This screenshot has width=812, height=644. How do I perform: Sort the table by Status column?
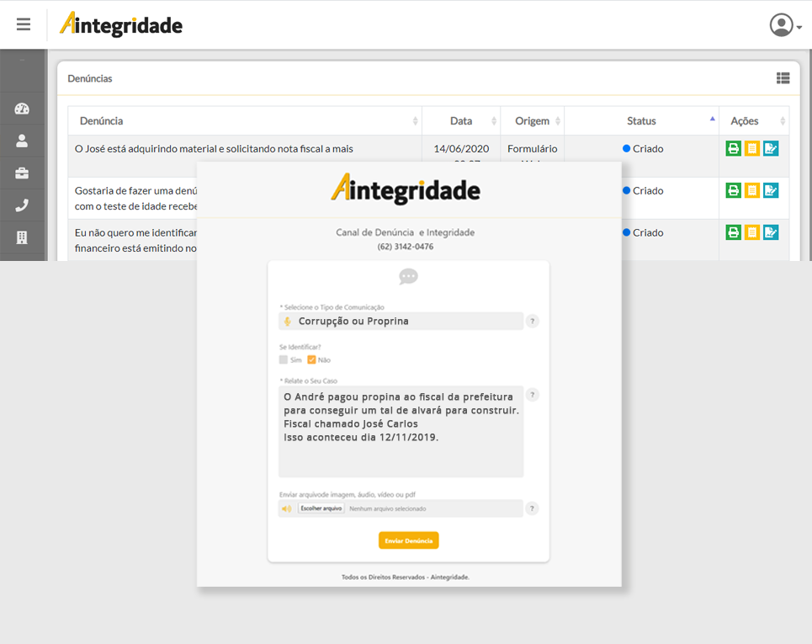[641, 121]
